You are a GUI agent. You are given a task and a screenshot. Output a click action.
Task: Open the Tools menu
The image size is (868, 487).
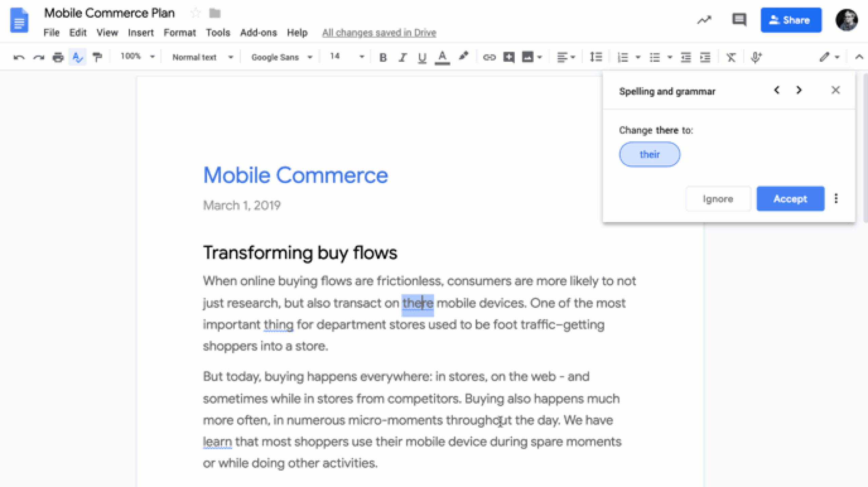coord(218,33)
